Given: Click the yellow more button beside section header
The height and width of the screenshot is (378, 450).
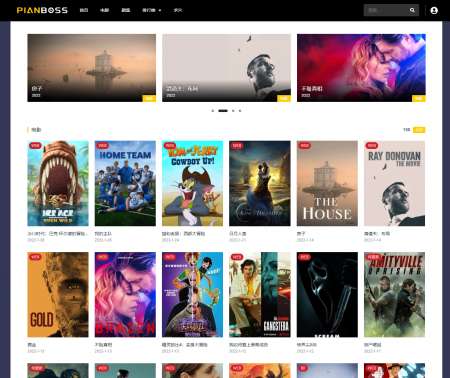Looking at the screenshot, I should pyautogui.click(x=419, y=130).
